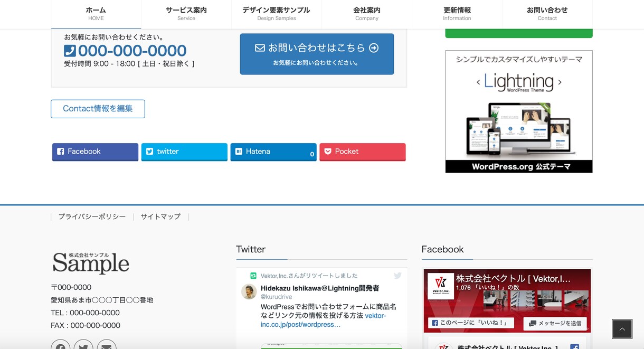Click the 〒000-0000 postal code text
The image size is (644, 349).
pos(71,287)
